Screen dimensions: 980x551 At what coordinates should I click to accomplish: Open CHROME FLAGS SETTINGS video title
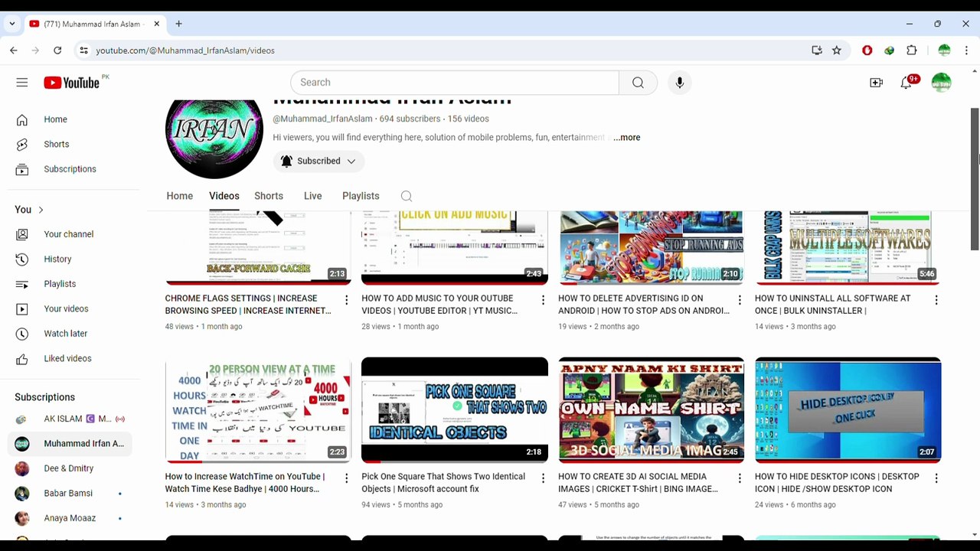click(248, 305)
